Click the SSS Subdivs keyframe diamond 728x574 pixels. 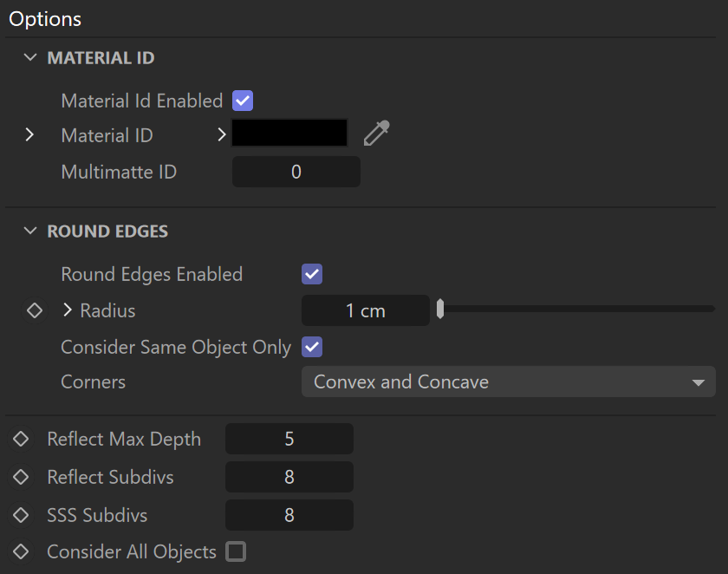click(21, 515)
